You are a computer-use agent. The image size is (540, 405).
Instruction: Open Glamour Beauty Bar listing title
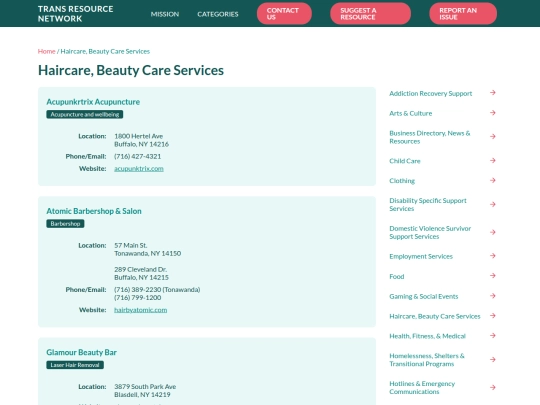point(81,352)
